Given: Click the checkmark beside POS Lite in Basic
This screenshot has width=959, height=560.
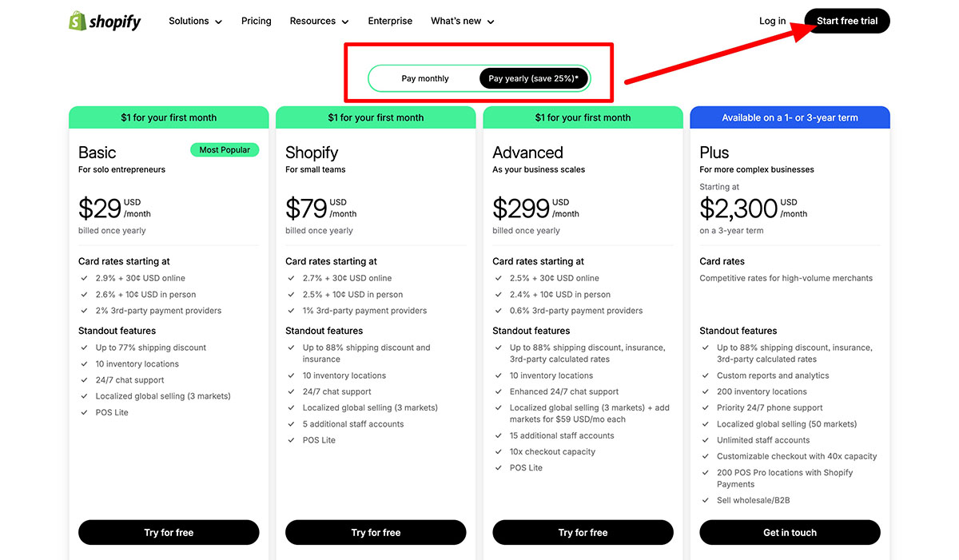Looking at the screenshot, I should click(x=84, y=412).
